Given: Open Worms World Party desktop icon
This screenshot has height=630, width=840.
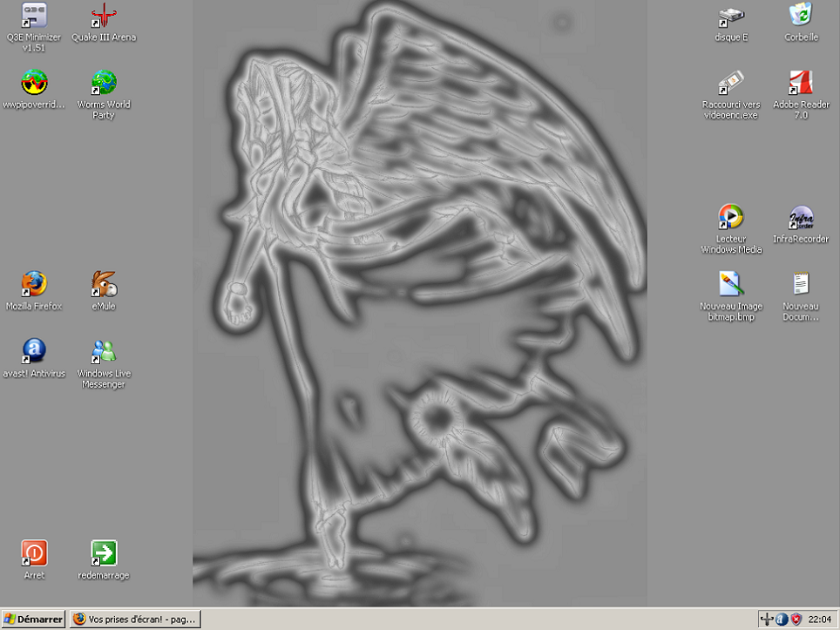Looking at the screenshot, I should point(104,83).
